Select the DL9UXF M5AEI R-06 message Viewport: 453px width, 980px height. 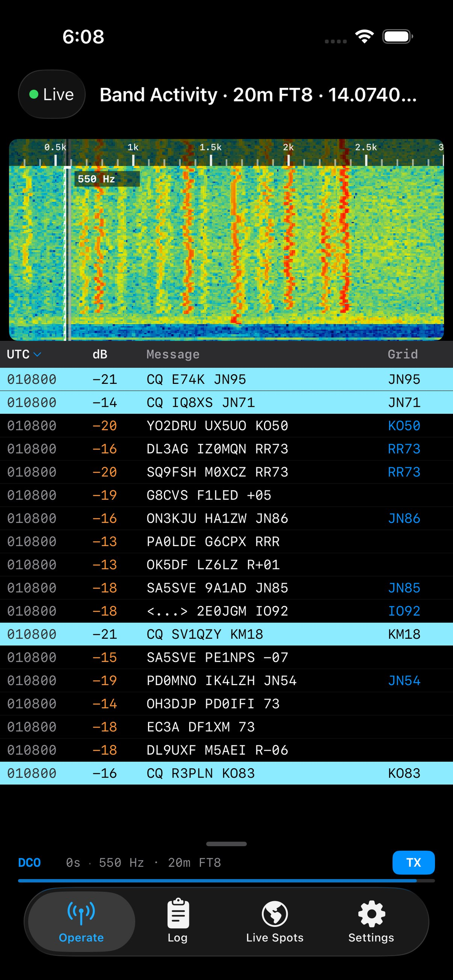(217, 750)
